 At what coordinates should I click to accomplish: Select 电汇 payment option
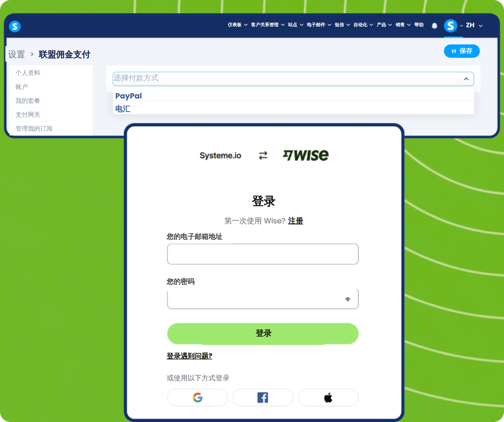(293, 109)
